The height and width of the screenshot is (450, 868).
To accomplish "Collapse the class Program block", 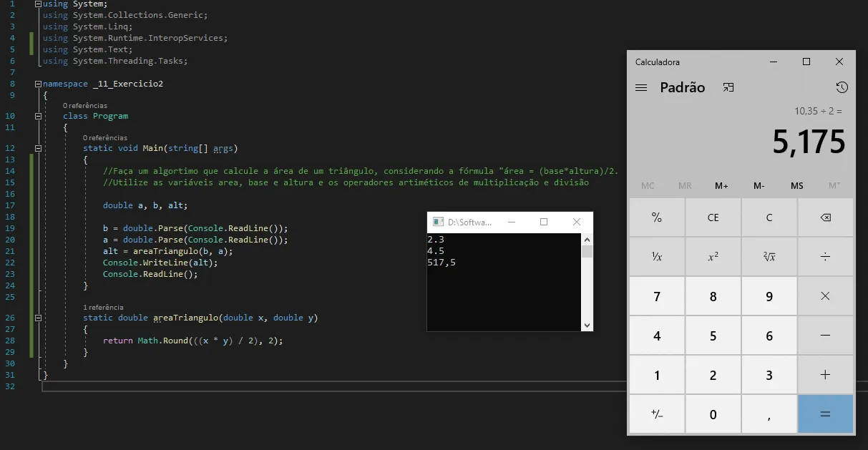I will pyautogui.click(x=39, y=116).
